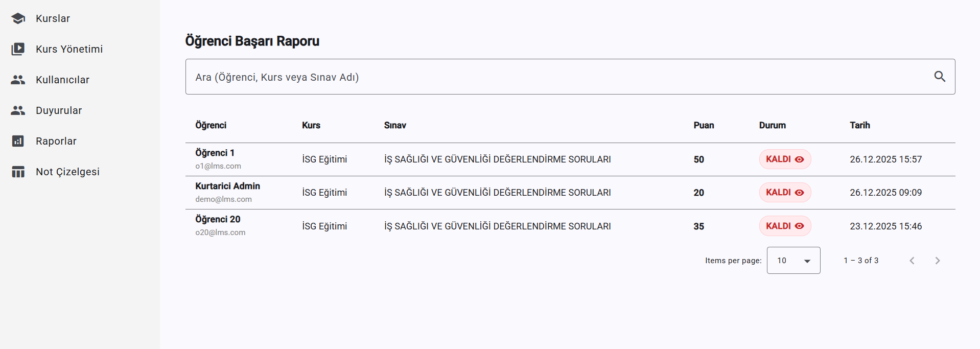Sort table by Tarih column header

click(859, 125)
